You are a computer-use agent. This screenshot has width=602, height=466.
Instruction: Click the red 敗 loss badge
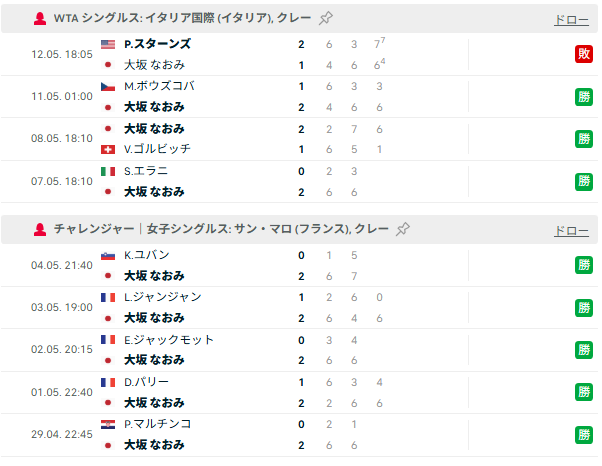point(584,54)
